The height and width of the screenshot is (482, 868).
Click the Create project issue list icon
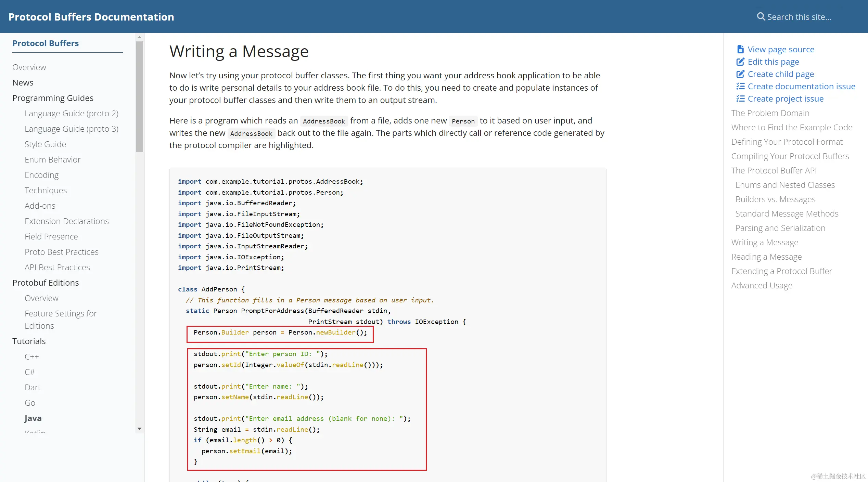(740, 99)
